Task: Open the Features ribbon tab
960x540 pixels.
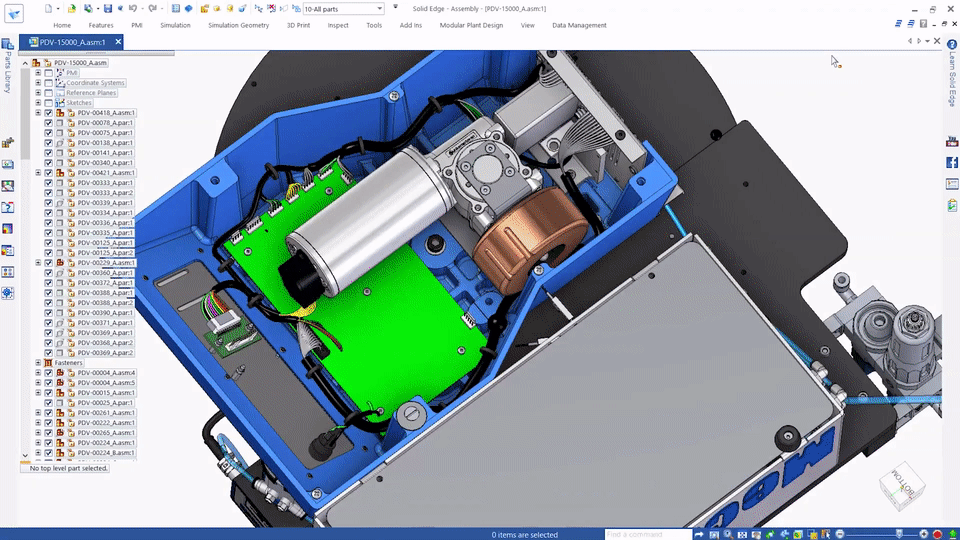Action: coord(101,25)
